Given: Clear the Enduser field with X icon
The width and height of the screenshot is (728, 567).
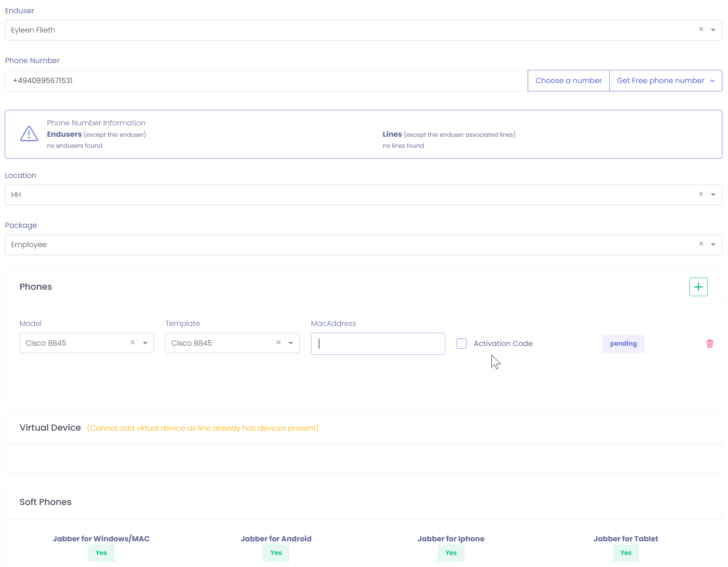Looking at the screenshot, I should [x=701, y=29].
